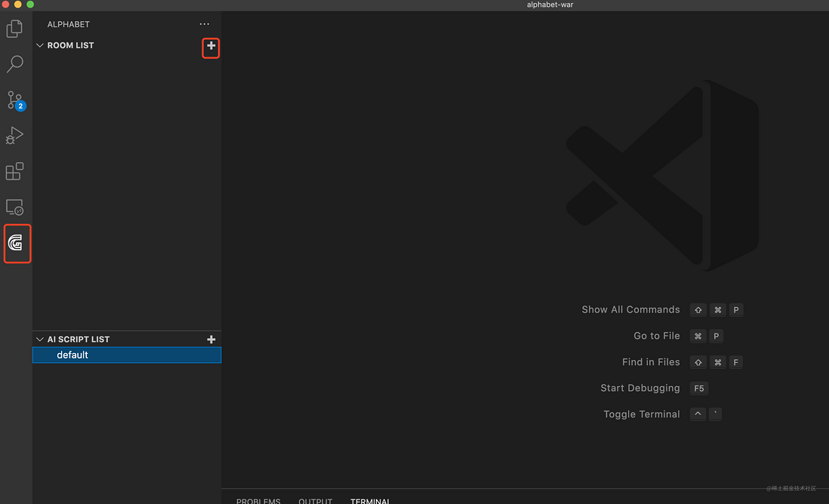The width and height of the screenshot is (829, 504).
Task: Click the Start Debugging label
Action: pyautogui.click(x=640, y=388)
